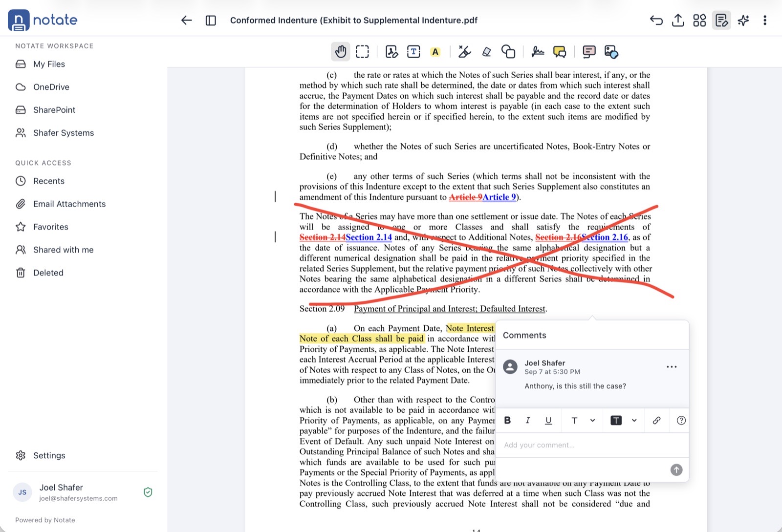Show Recents files
Image resolution: width=782 pixels, height=532 pixels.
[49, 181]
